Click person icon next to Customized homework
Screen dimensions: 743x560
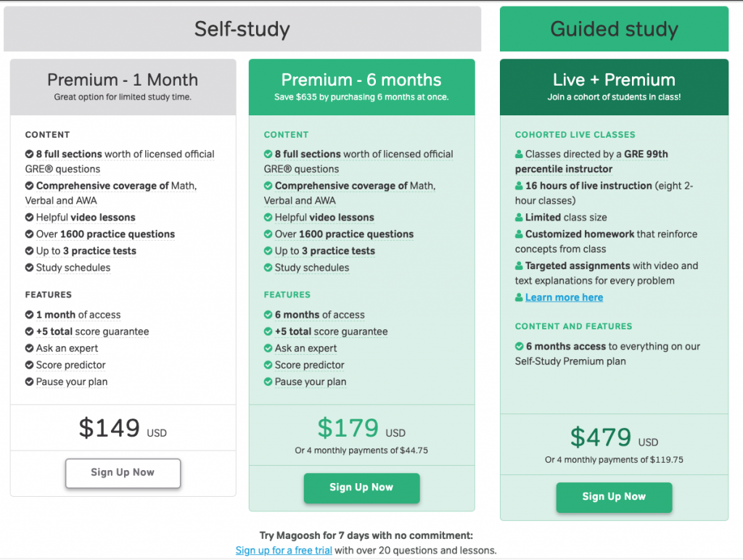tap(519, 234)
